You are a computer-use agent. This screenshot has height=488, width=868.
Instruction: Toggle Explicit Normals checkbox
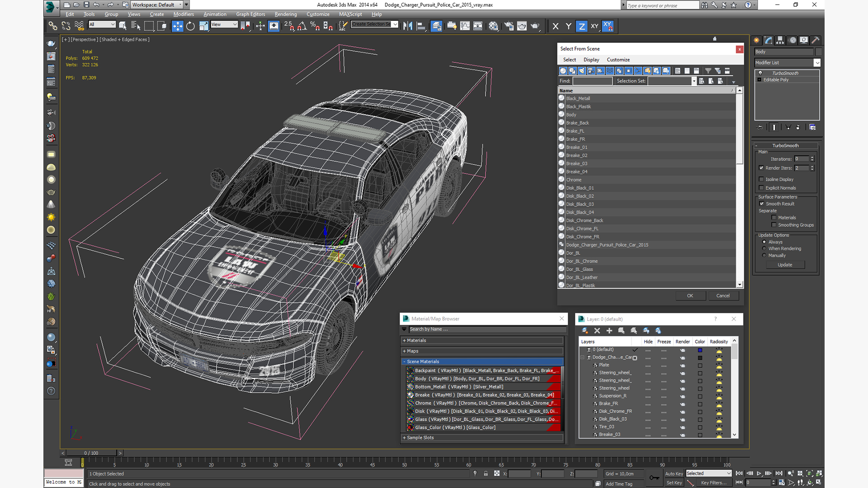(761, 188)
